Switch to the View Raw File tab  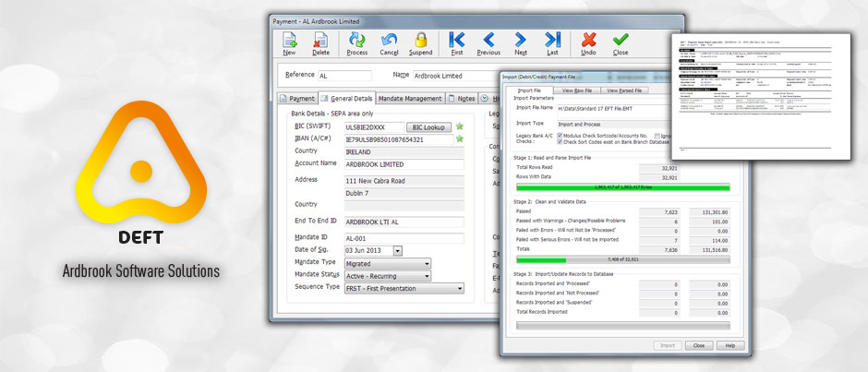click(x=577, y=90)
